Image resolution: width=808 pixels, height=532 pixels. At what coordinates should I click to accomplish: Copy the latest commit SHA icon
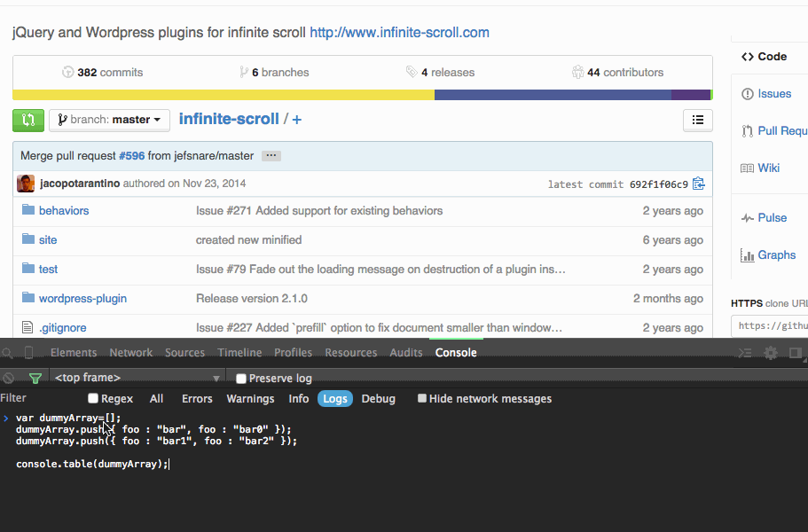(699, 184)
